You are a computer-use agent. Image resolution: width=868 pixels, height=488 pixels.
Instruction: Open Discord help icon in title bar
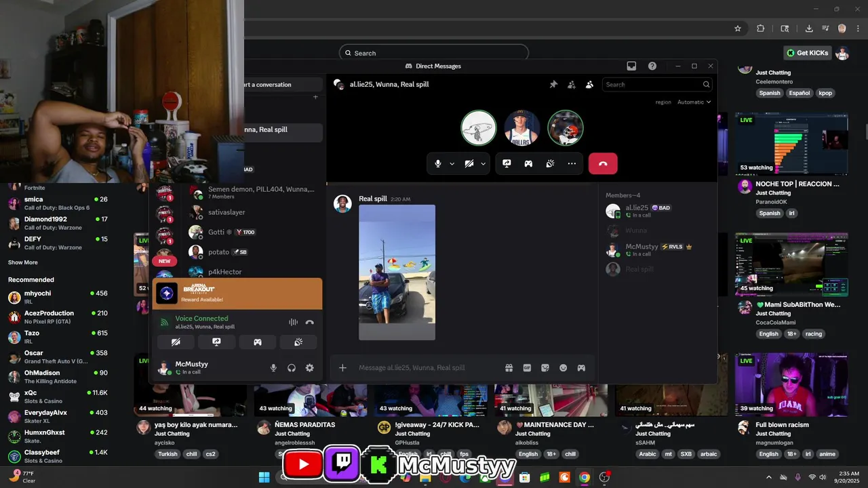(x=652, y=66)
